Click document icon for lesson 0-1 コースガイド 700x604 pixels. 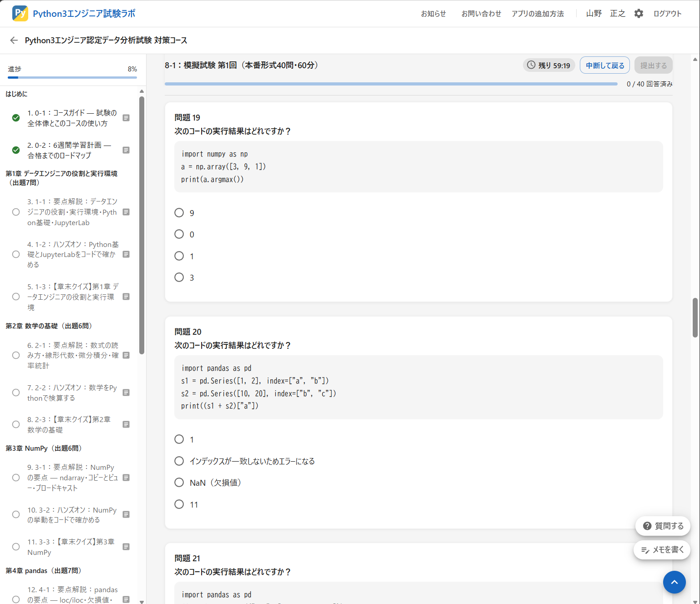[x=127, y=118]
